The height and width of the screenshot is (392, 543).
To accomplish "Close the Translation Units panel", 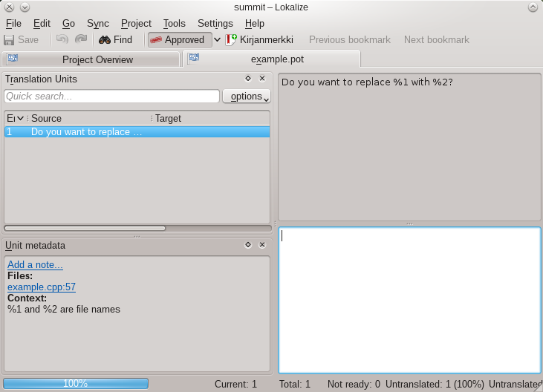I will tap(262, 78).
